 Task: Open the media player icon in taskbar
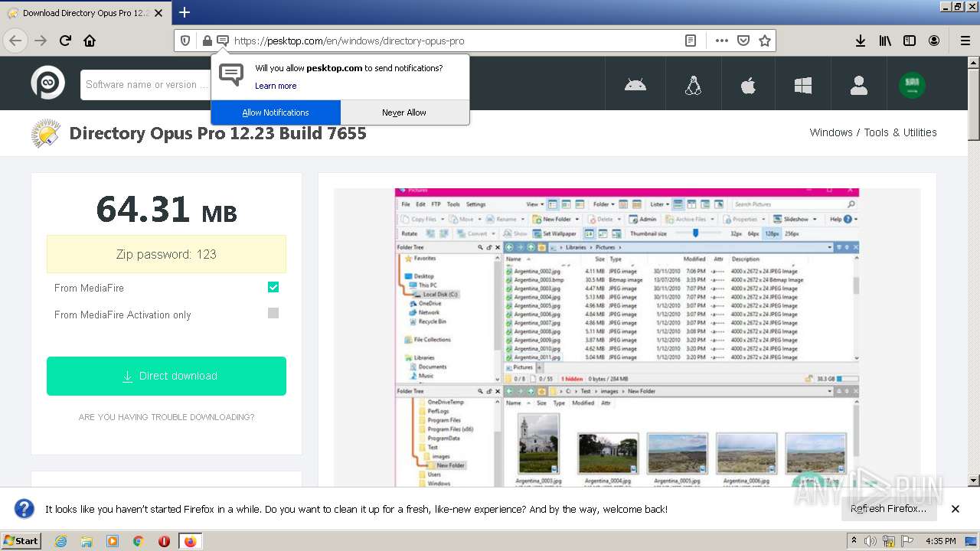113,541
